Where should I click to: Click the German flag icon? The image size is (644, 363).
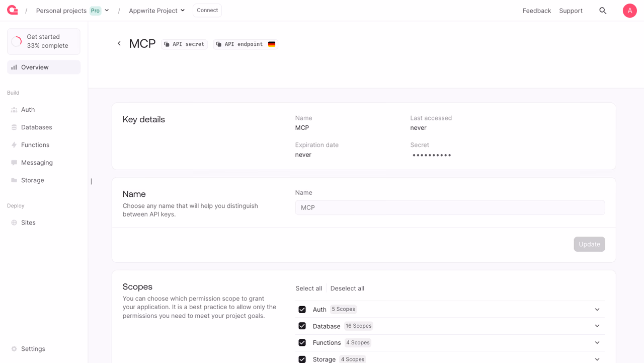pyautogui.click(x=272, y=44)
